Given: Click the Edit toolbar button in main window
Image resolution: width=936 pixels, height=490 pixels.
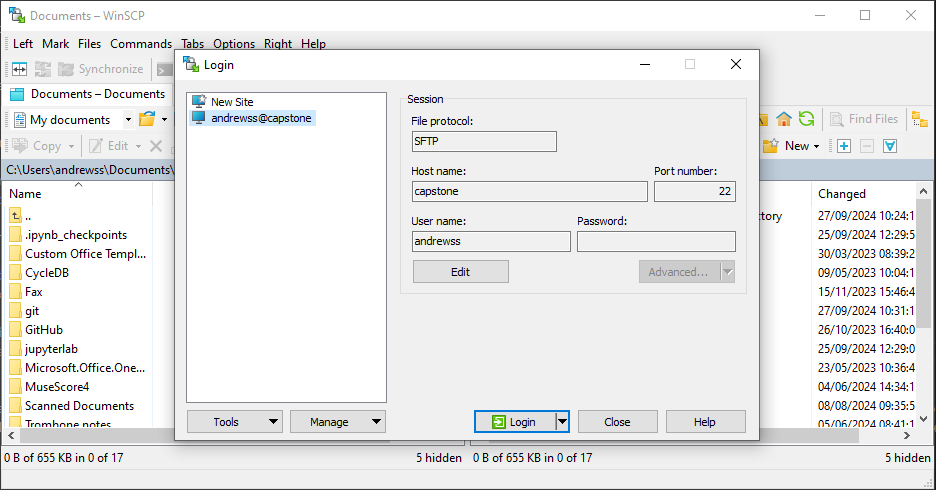Looking at the screenshot, I should [109, 146].
